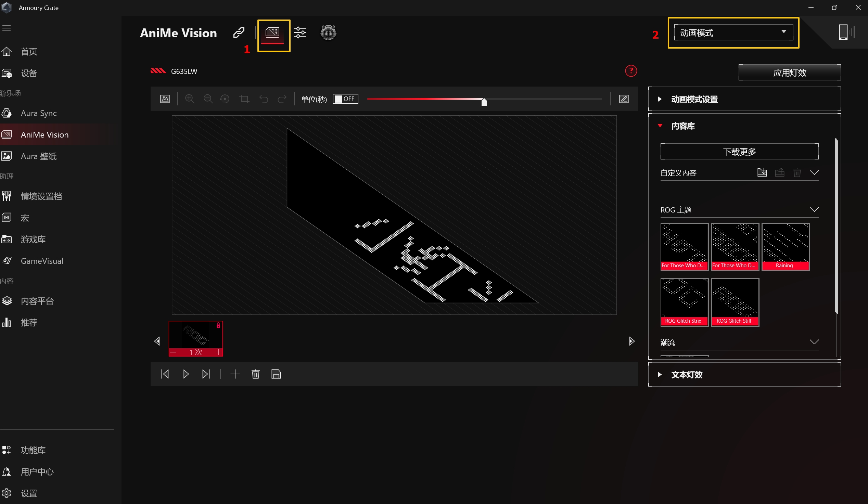Open the hamburger menu in sidebar
This screenshot has height=504, width=868.
click(x=7, y=28)
